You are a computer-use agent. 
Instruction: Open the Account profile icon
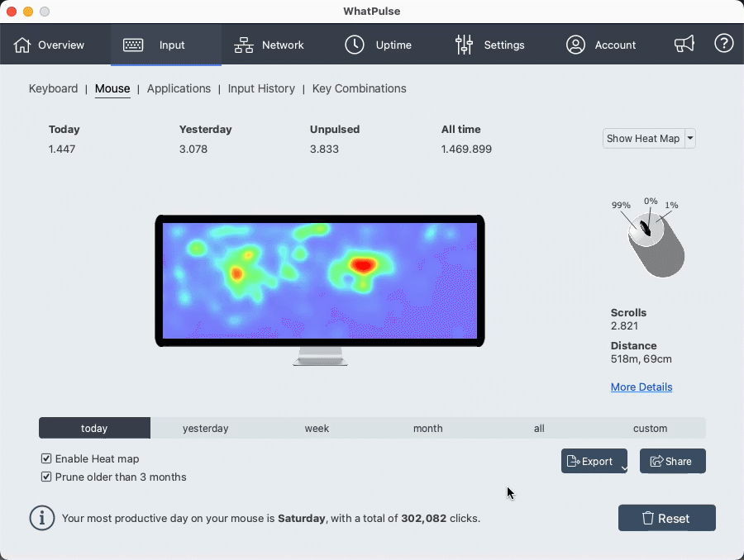(x=576, y=45)
